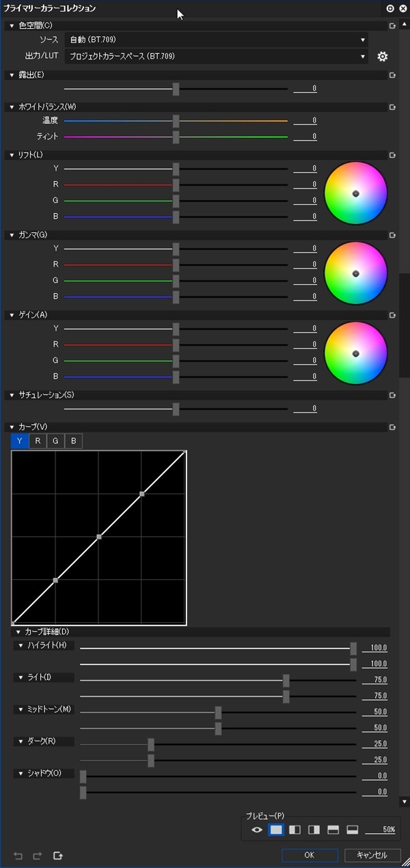Open the color space settings gear
This screenshot has width=410, height=868.
(383, 57)
